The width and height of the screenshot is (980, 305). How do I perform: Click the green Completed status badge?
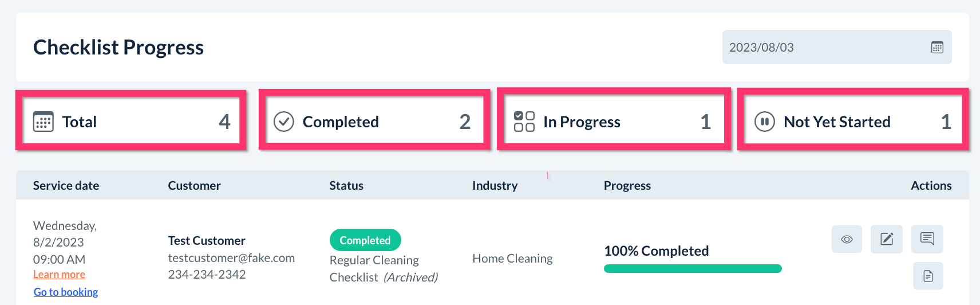coord(365,240)
